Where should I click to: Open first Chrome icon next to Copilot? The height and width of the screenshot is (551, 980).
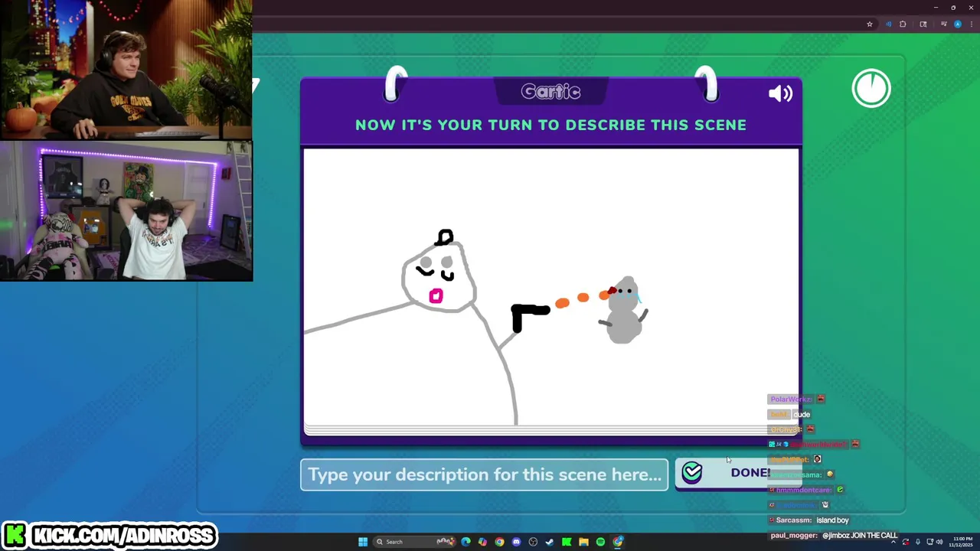coord(499,542)
